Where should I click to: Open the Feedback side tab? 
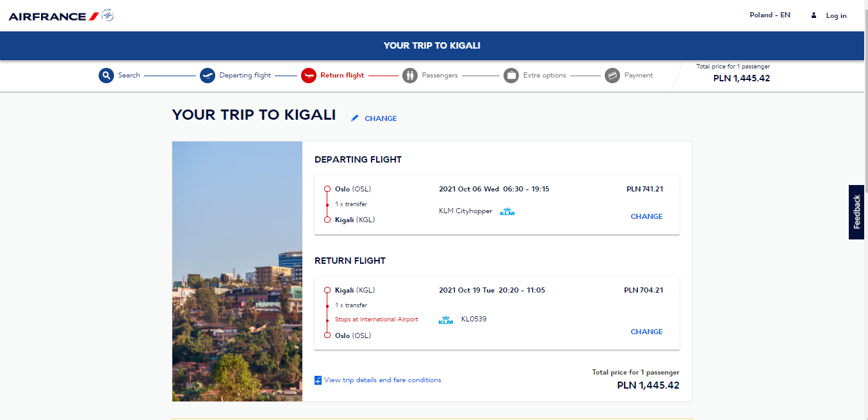pyautogui.click(x=856, y=213)
